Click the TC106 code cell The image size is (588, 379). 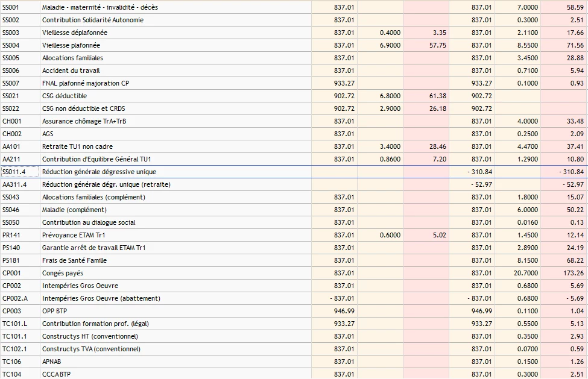(20, 362)
